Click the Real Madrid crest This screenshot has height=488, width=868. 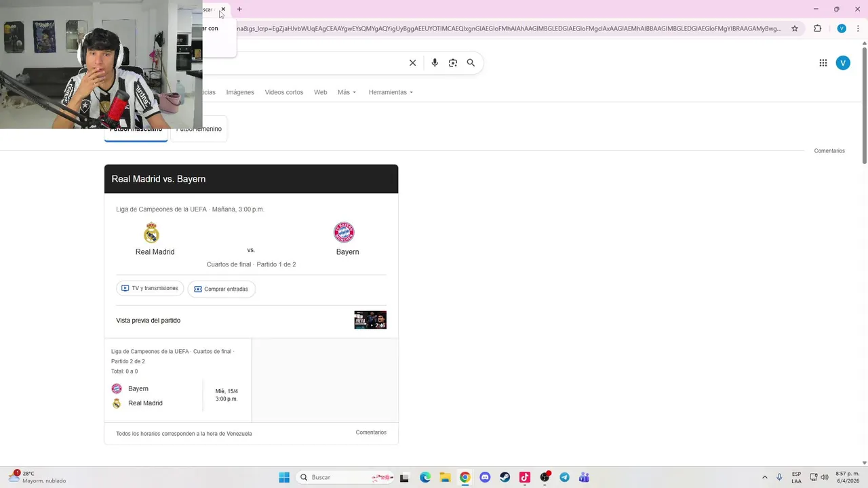[151, 232]
